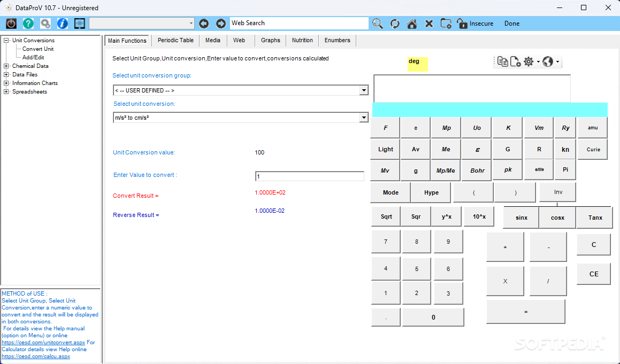Image resolution: width=620 pixels, height=364 pixels.
Task: Click the Hype button
Action: click(431, 192)
